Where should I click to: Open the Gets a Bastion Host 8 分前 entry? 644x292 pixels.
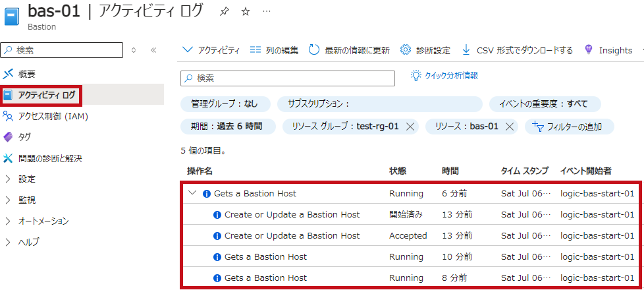click(x=265, y=278)
